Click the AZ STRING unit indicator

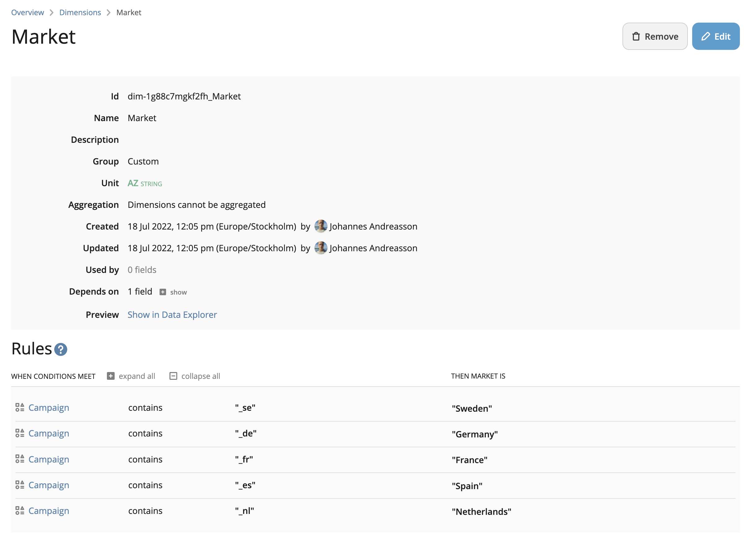(144, 183)
